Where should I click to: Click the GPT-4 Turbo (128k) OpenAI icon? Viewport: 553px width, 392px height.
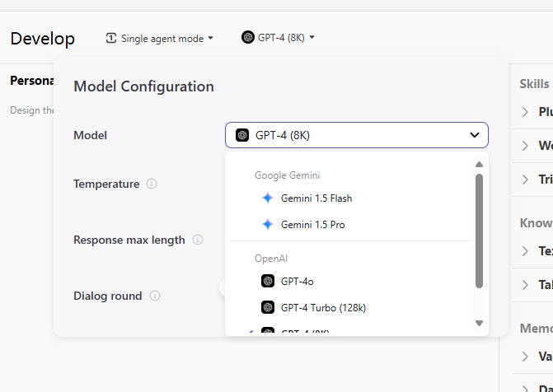tap(267, 307)
